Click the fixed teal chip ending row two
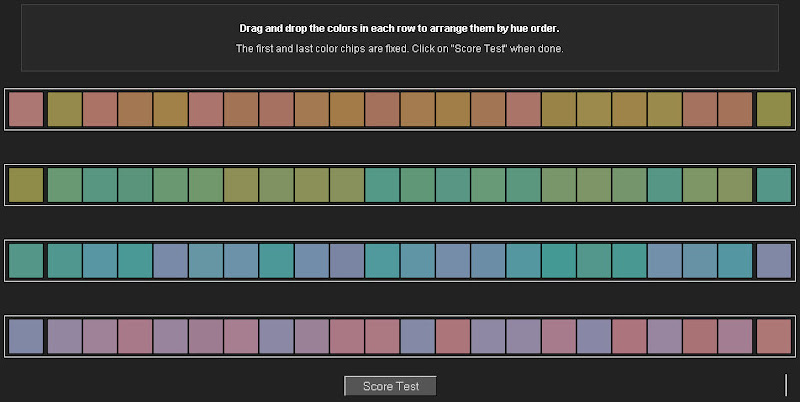This screenshot has height=402, width=800. point(773,185)
